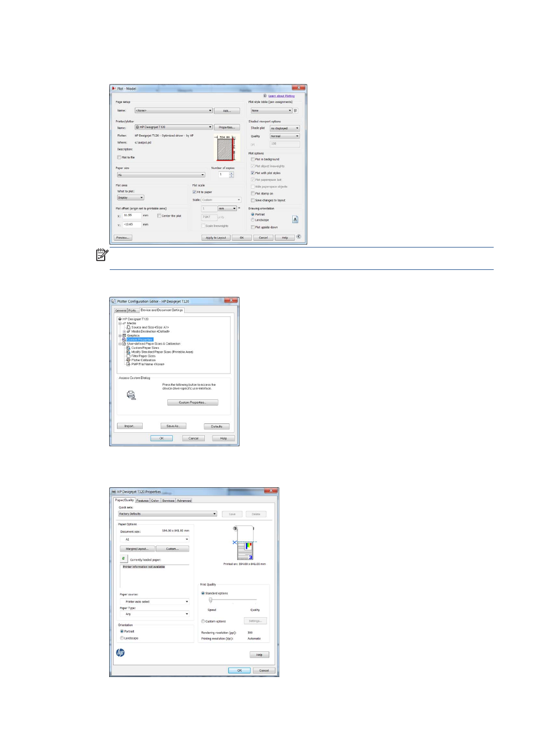Click the Learn about Plotting link

point(282,96)
